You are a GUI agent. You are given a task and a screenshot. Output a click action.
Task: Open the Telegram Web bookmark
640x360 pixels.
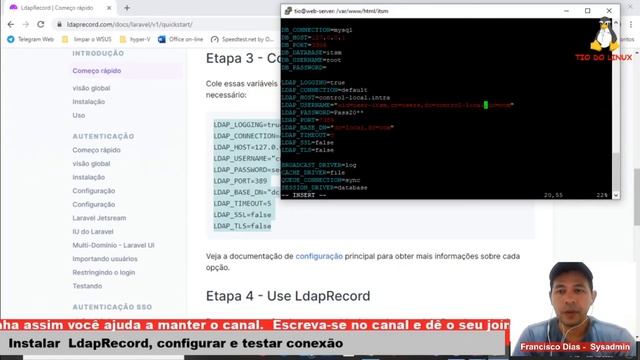pyautogui.click(x=31, y=39)
